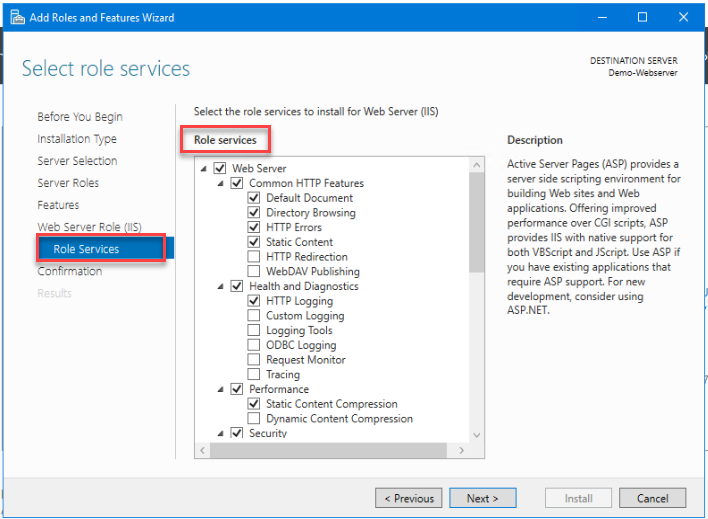Uncheck Directory Browsing
This screenshot has width=708, height=519.
click(254, 212)
